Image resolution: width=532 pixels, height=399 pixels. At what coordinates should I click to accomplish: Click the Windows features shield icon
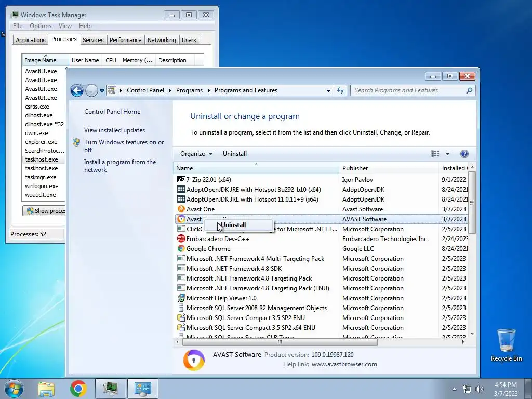77,142
